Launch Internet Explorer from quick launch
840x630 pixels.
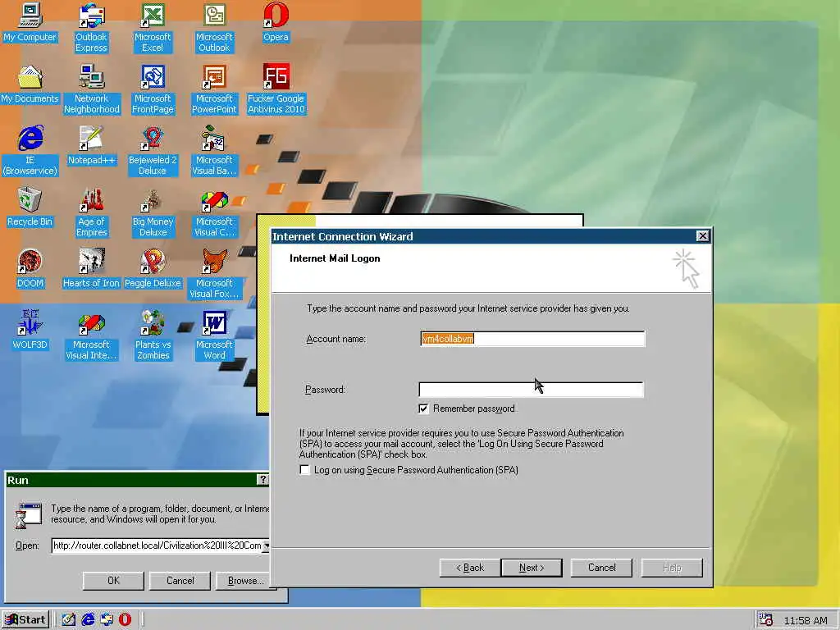(87, 620)
